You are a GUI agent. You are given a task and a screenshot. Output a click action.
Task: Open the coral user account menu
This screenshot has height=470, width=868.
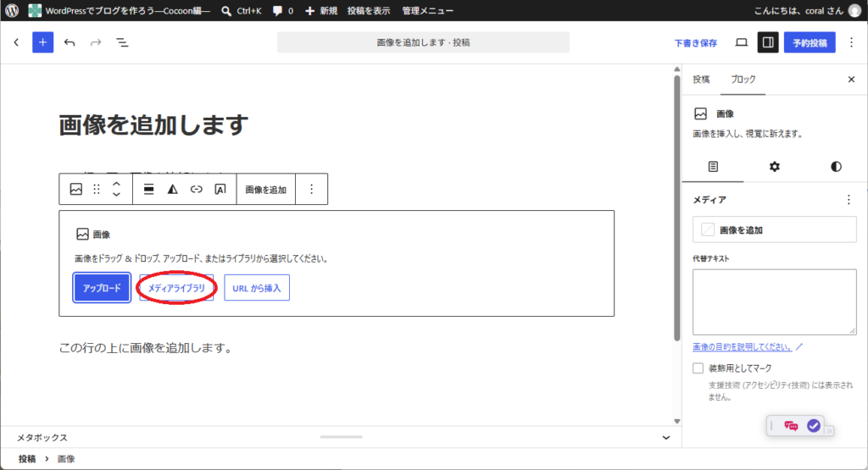(808, 10)
